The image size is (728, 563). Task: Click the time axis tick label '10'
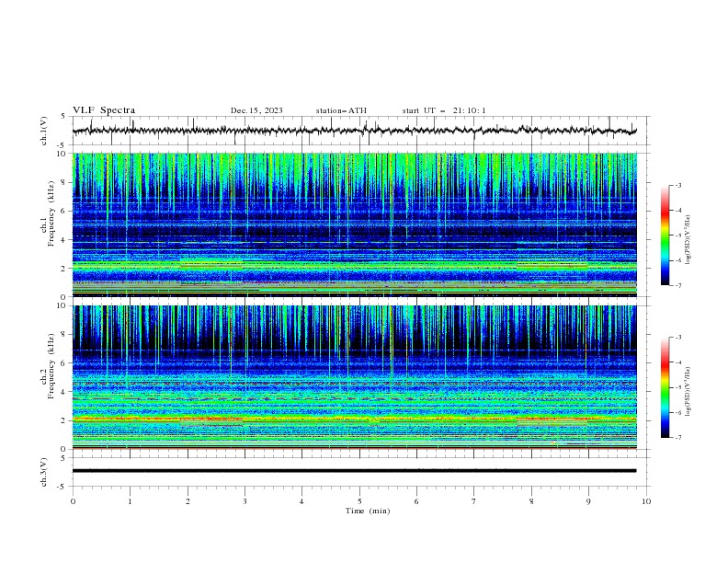coord(646,501)
